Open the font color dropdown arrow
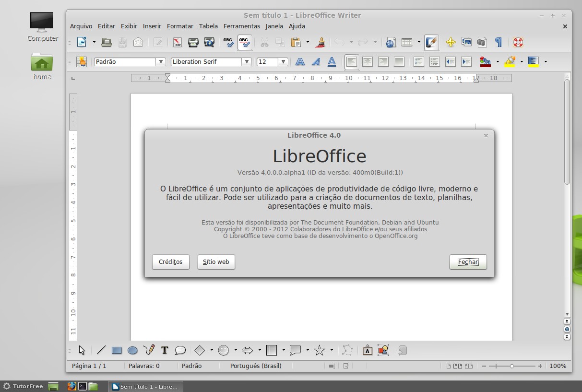Screen dimensions: 582x392 [x=498, y=61]
